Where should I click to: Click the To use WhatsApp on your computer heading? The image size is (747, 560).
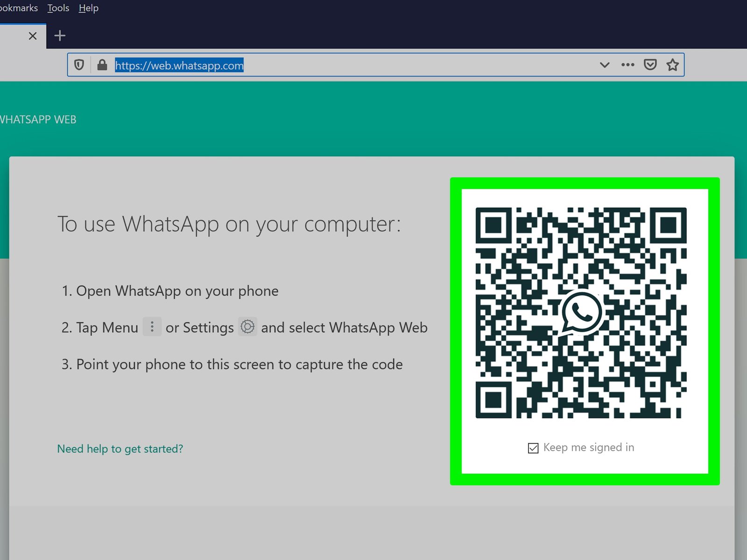coord(229,224)
